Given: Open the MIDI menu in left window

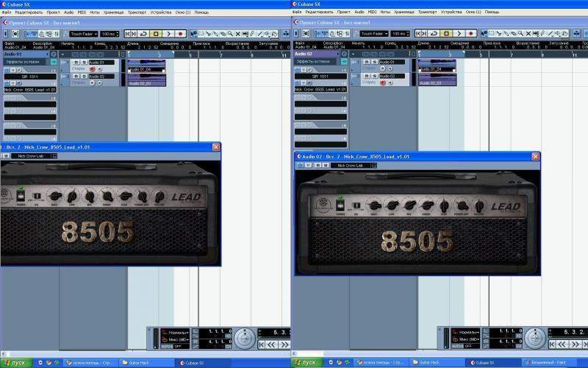Looking at the screenshot, I should pos(82,13).
